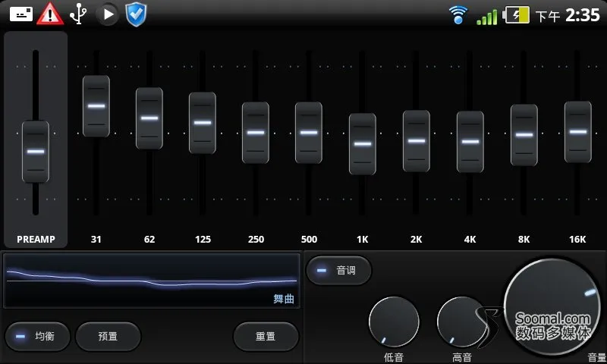Screen dimensions: 607x364
Task: Click the 250 frequency label
Action: [256, 240]
